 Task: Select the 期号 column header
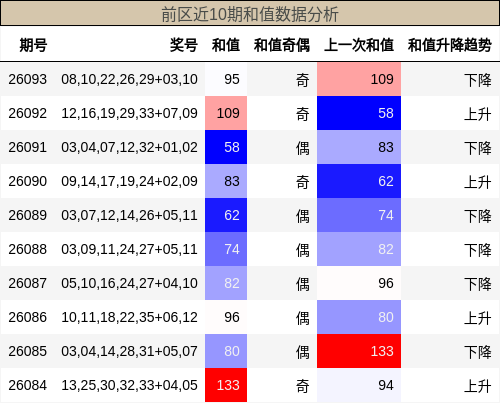[x=33, y=45]
